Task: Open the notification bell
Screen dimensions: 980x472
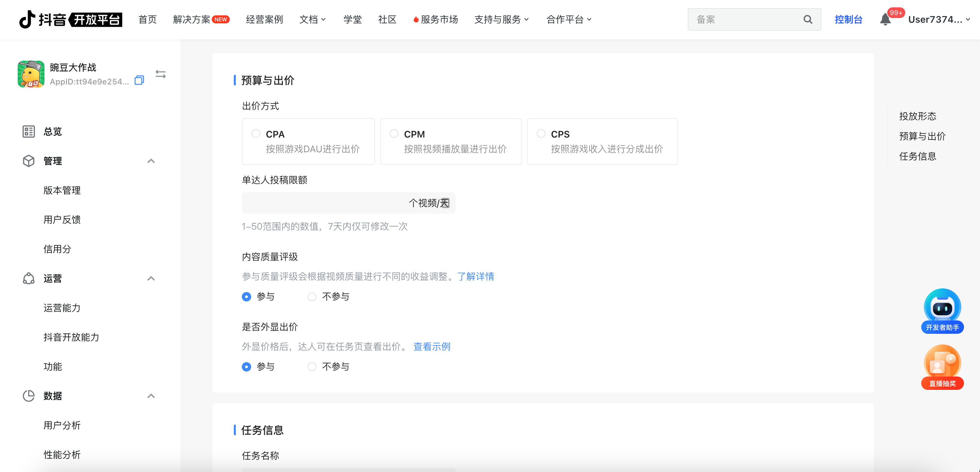Action: (x=885, y=20)
